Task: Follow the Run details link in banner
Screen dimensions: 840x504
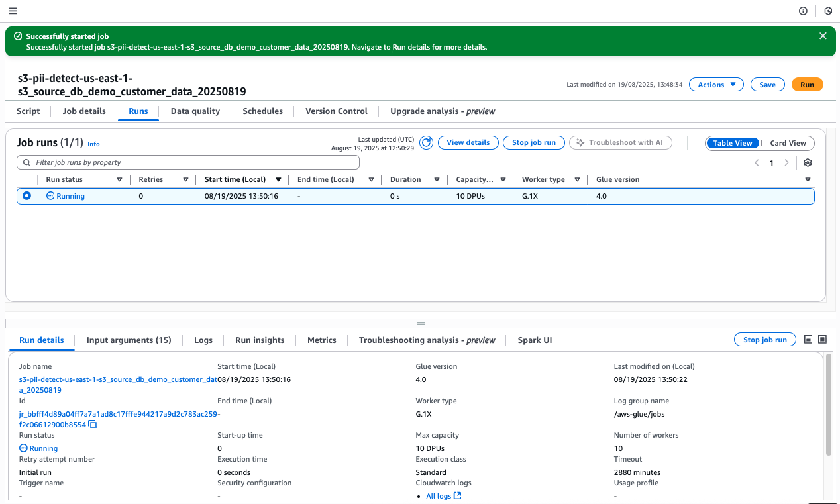Action: pos(411,48)
